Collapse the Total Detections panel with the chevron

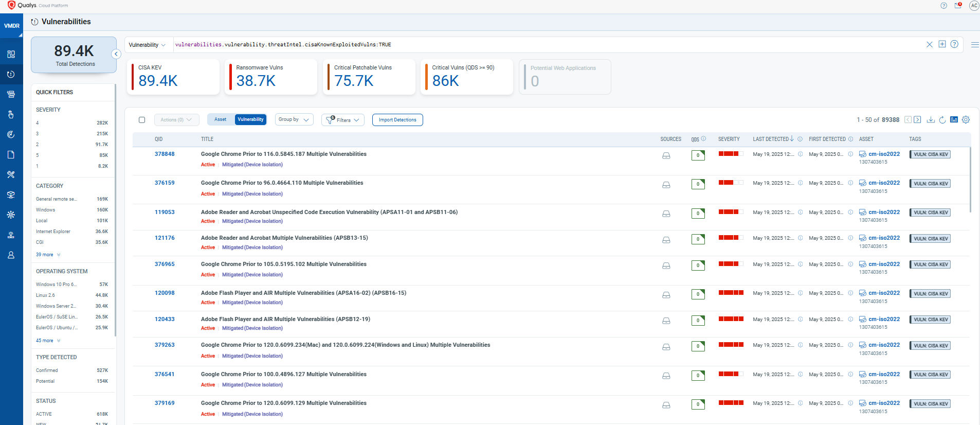tap(116, 54)
